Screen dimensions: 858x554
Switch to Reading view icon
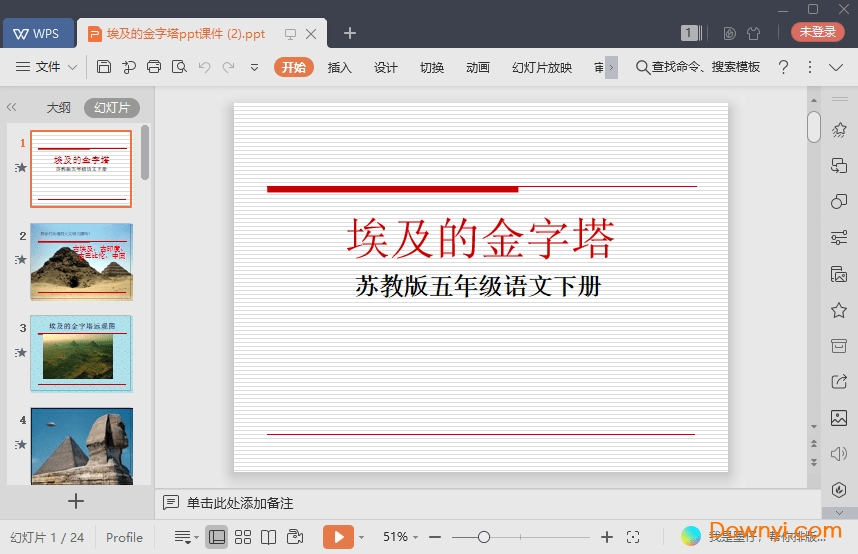[268, 537]
